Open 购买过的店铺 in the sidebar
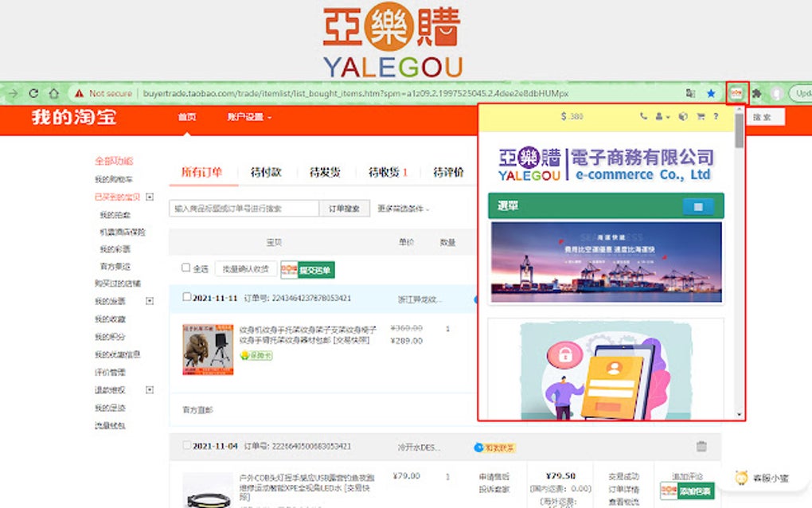The height and width of the screenshot is (508, 812). [118, 283]
